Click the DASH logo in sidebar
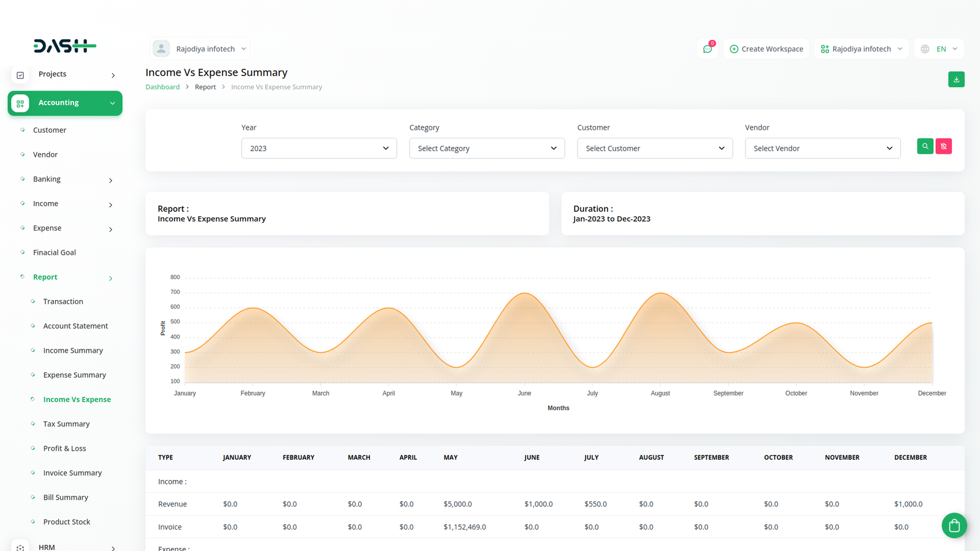This screenshot has width=980, height=551. coord(65,46)
